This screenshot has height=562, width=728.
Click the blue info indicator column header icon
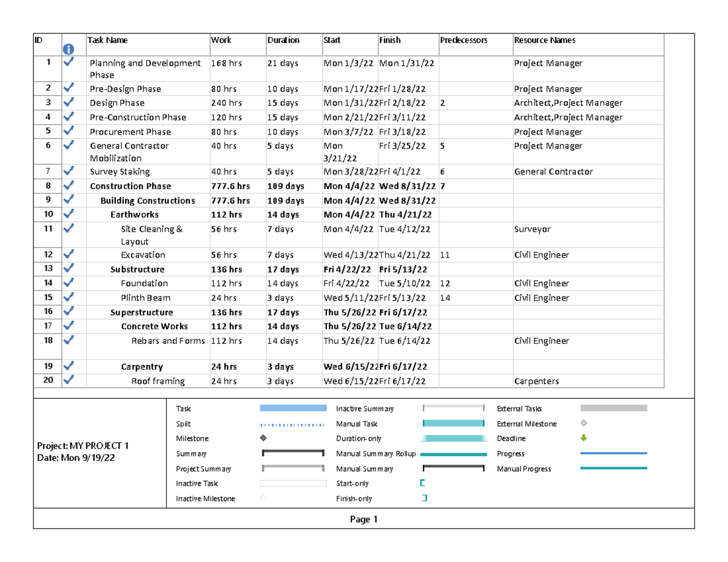coord(69,49)
